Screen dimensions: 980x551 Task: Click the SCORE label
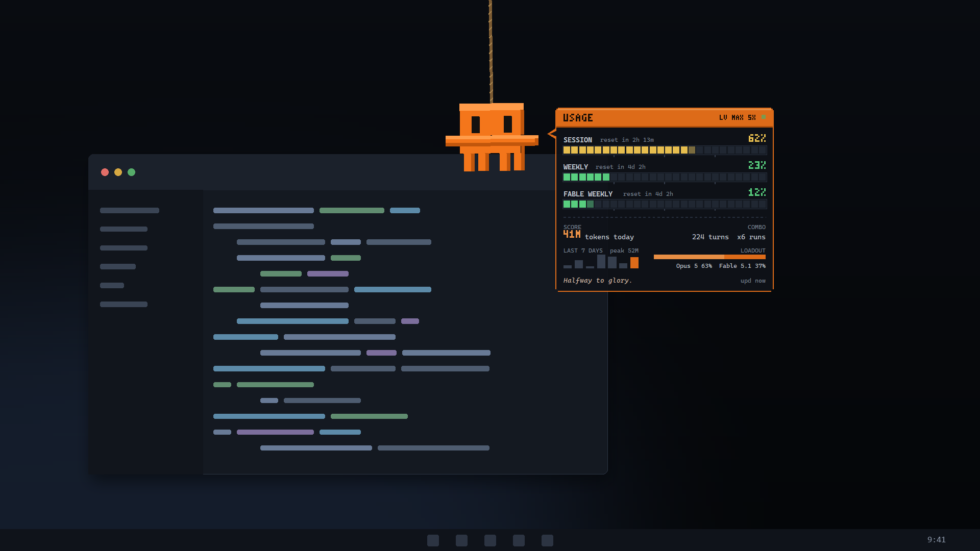pyautogui.click(x=572, y=227)
